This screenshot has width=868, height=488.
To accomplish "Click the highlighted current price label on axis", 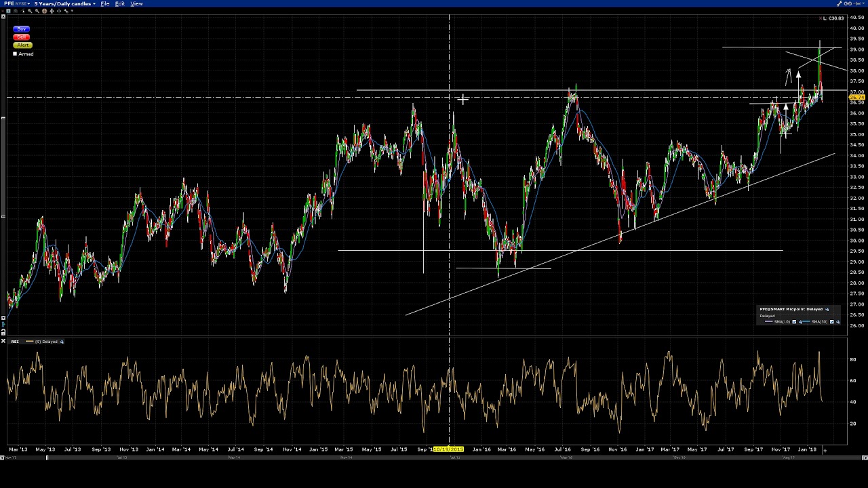I will 856,98.
